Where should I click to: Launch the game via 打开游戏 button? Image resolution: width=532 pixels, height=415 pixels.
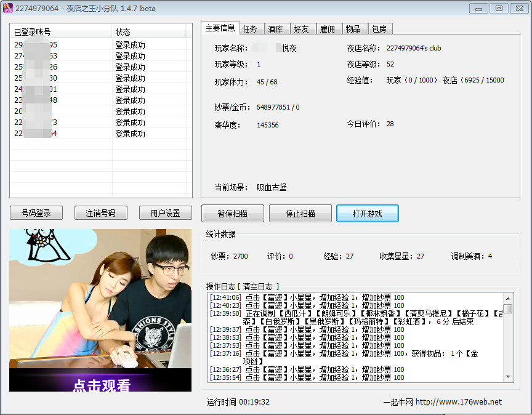pos(368,213)
